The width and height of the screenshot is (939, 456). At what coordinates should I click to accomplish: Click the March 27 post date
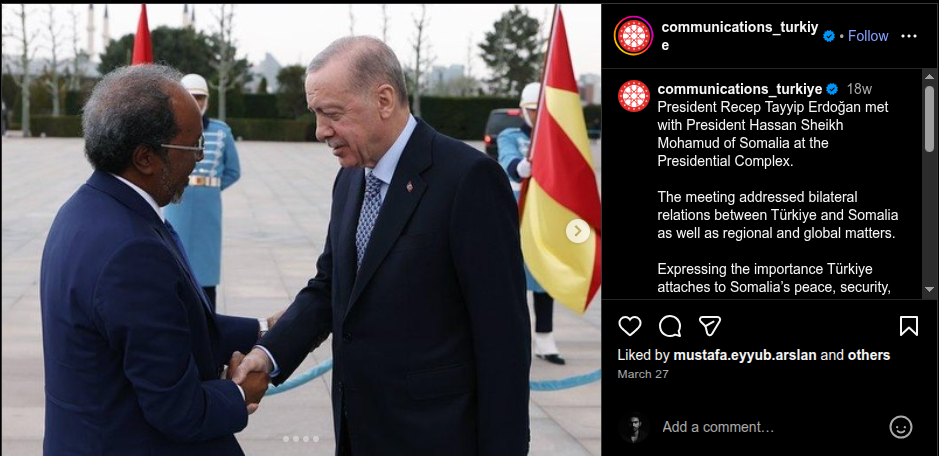pos(643,374)
